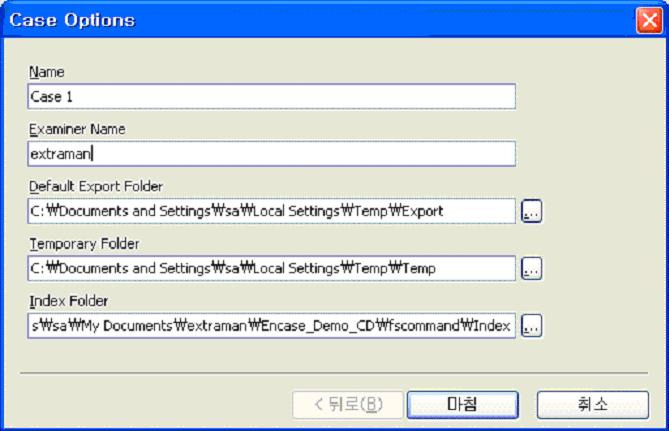The width and height of the screenshot is (669, 431).
Task: Click the Temporary Folder path field
Action: pos(271,268)
